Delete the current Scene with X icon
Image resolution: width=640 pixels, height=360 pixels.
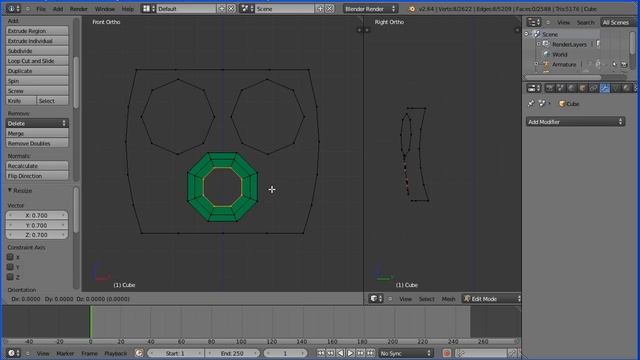[330, 9]
